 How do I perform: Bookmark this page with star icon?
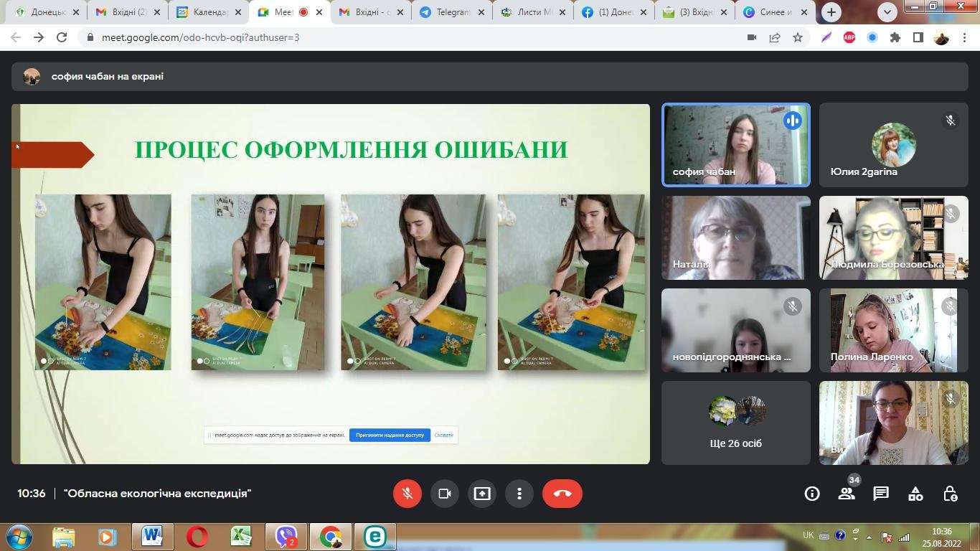coord(798,37)
